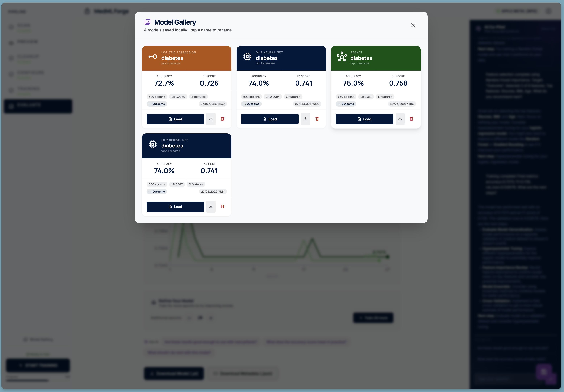564x392 pixels.
Task: Load the bottom MLP Neural Net model
Action: (x=175, y=207)
